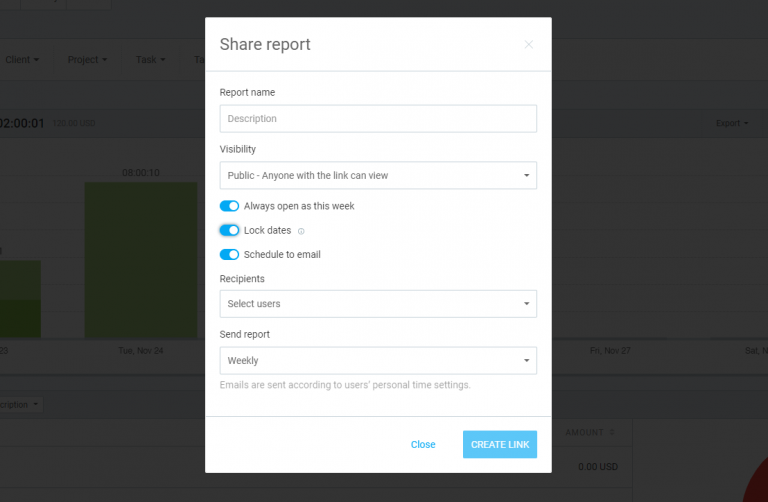Screen dimensions: 768x502
Task: Click the Send report field caret arrow
Action: 526,361
